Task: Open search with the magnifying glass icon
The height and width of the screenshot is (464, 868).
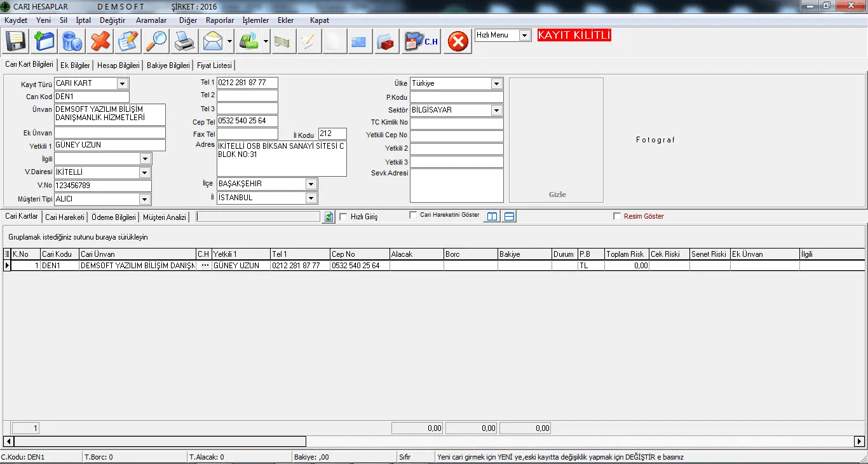Action: pyautogui.click(x=156, y=41)
